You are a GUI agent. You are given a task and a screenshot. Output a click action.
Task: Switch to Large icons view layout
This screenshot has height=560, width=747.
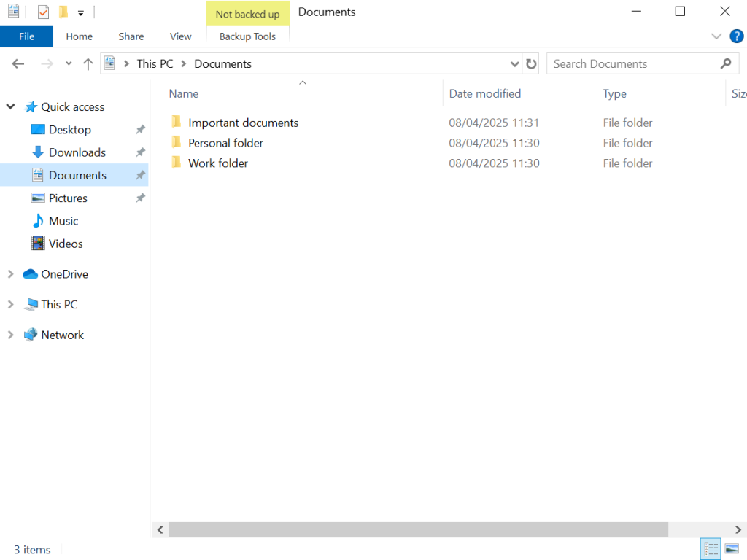tap(732, 549)
